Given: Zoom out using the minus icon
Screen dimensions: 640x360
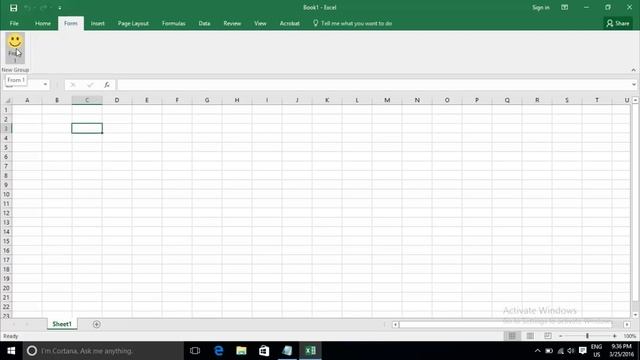Looking at the screenshot, I should 561,336.
